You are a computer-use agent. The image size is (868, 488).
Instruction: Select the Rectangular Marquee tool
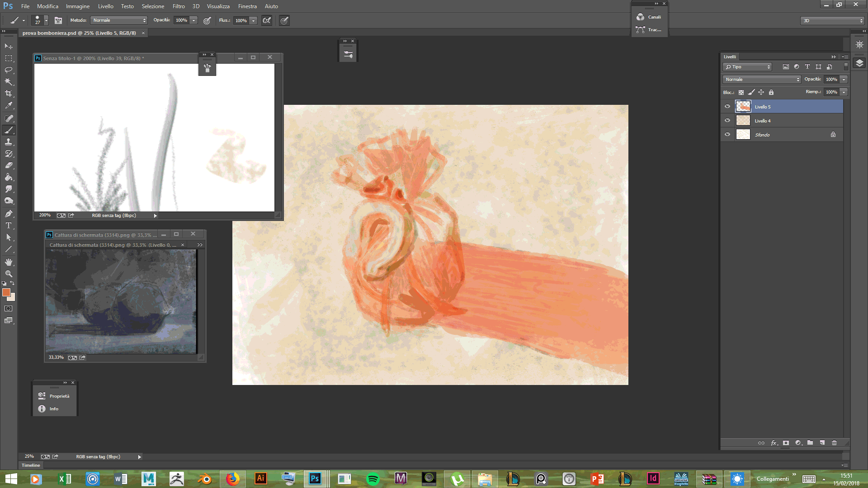tap(9, 58)
